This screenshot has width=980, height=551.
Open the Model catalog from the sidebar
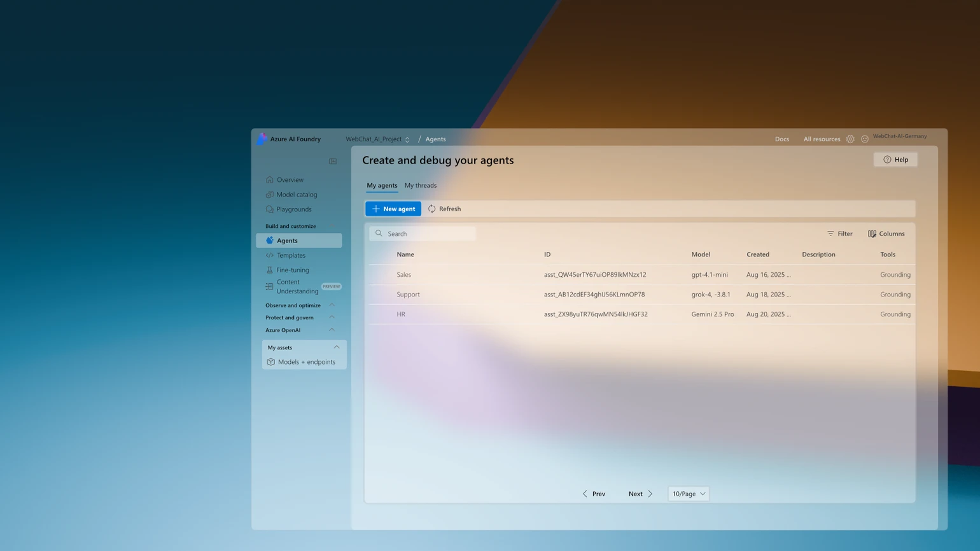pyautogui.click(x=297, y=194)
